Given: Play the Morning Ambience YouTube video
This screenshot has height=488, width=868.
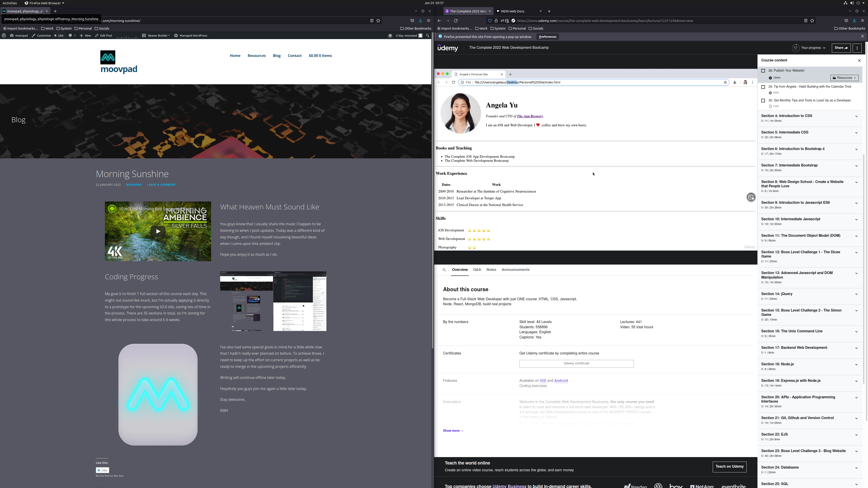Looking at the screenshot, I should pos(158,231).
